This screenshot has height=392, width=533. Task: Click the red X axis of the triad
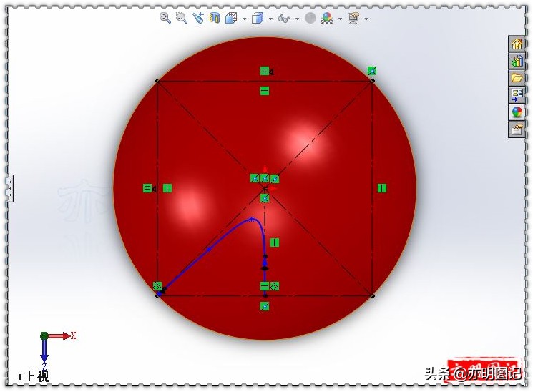[61, 336]
